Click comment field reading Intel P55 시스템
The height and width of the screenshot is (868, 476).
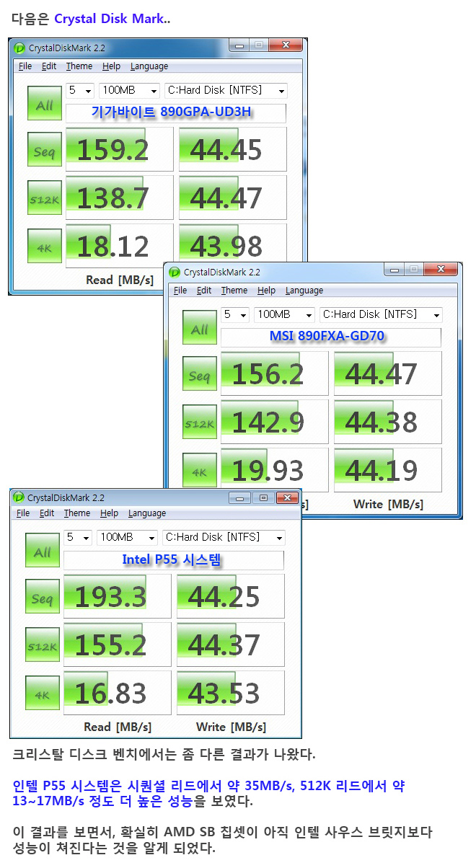174,560
